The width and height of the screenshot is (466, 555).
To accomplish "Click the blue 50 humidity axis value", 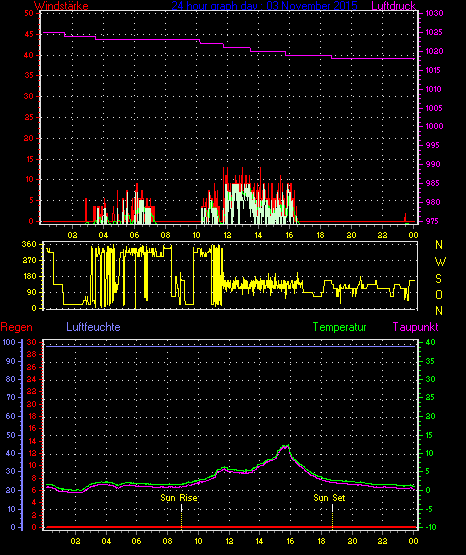I will click(x=11, y=435).
